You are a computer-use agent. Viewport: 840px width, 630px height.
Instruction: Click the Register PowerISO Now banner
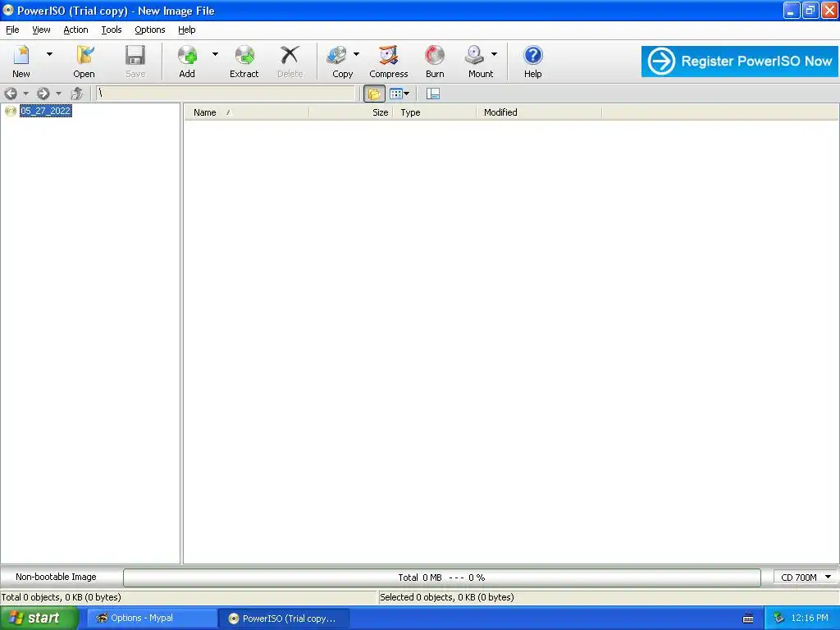[739, 61]
